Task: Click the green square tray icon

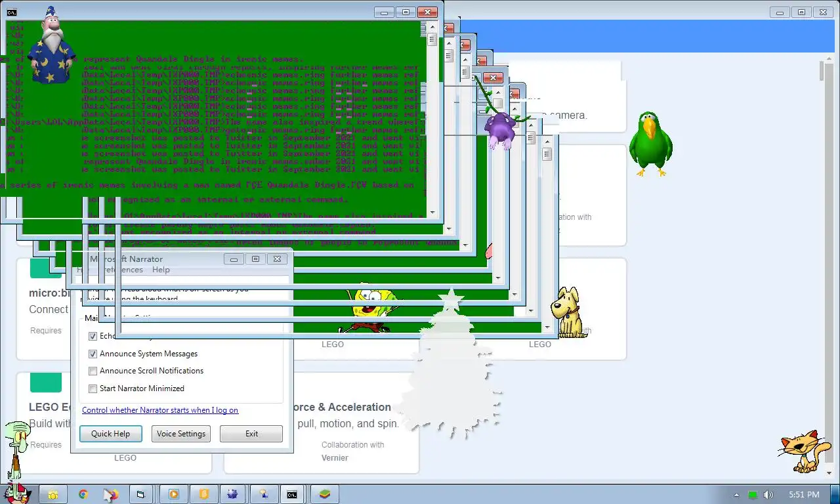Action: click(753, 495)
